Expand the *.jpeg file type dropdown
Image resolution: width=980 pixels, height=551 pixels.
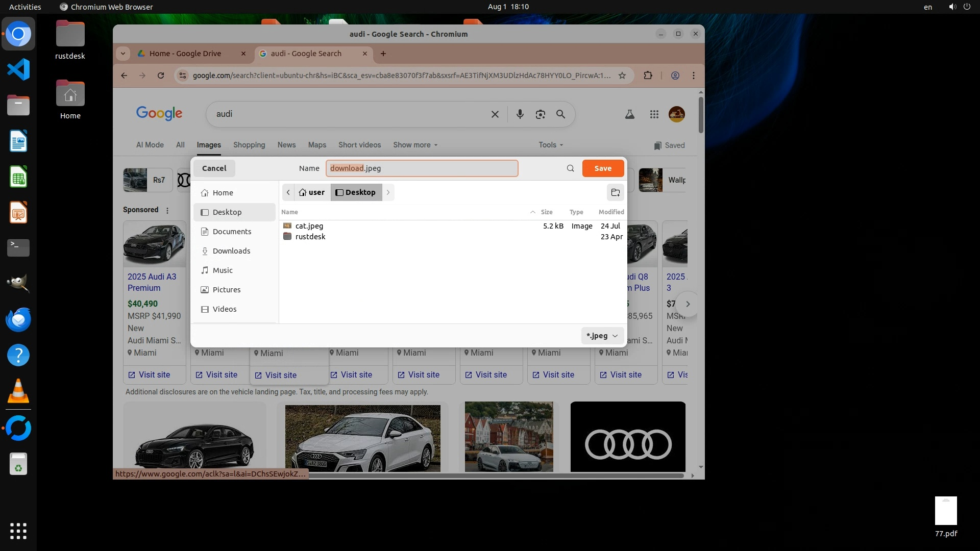[602, 336]
